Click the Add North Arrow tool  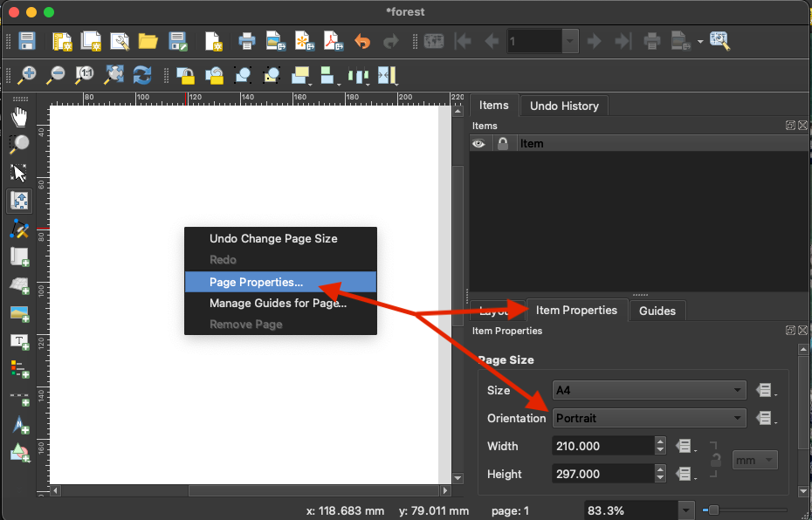[19, 425]
